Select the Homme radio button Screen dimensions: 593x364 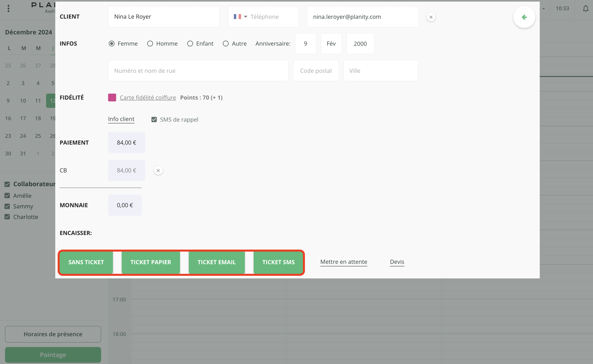click(150, 44)
